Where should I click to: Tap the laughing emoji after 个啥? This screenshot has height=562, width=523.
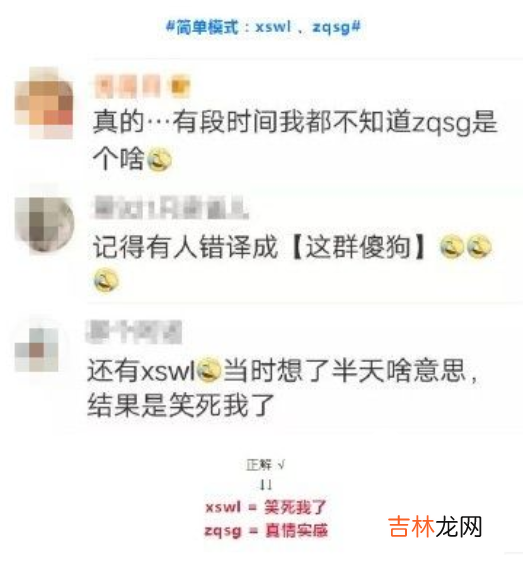(160, 160)
